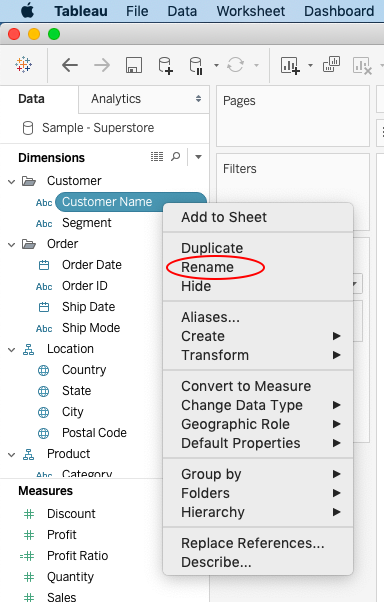Open the Data menu in menu bar
The width and height of the screenshot is (384, 602).
[x=182, y=11]
